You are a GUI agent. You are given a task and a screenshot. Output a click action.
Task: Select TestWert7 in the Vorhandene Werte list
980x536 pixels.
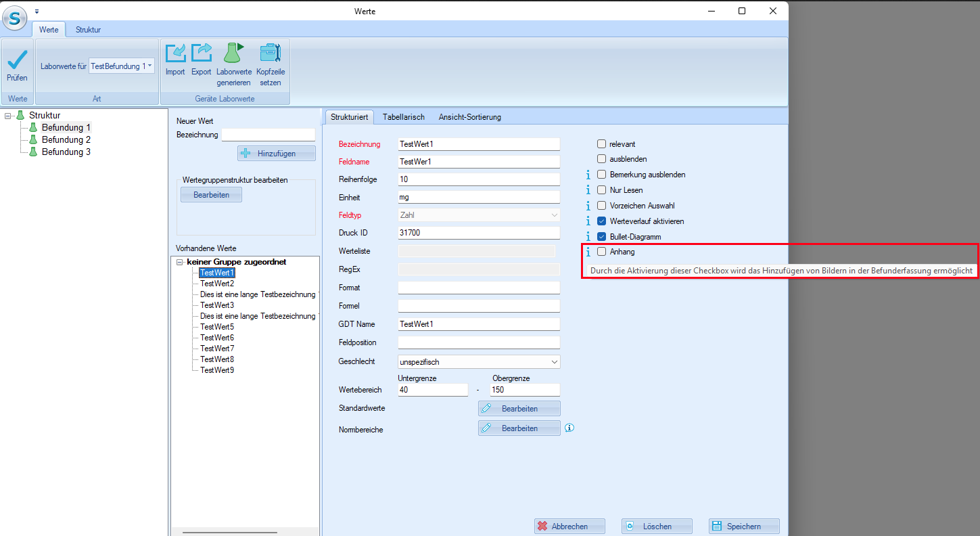pos(217,349)
